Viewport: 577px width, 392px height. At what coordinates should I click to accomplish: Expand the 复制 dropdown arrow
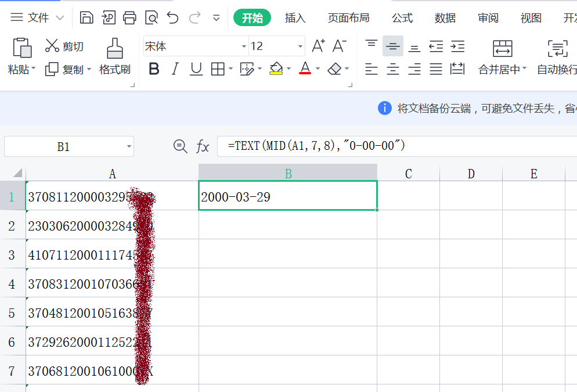[89, 69]
